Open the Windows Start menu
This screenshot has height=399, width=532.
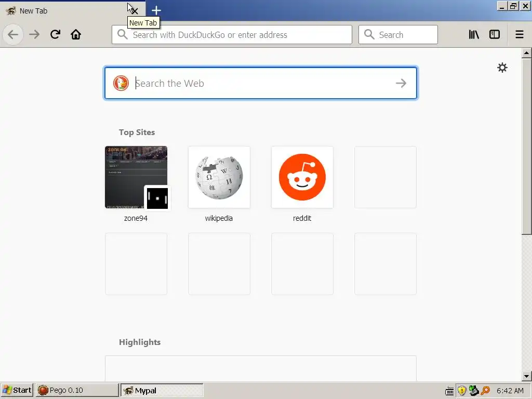(x=17, y=390)
